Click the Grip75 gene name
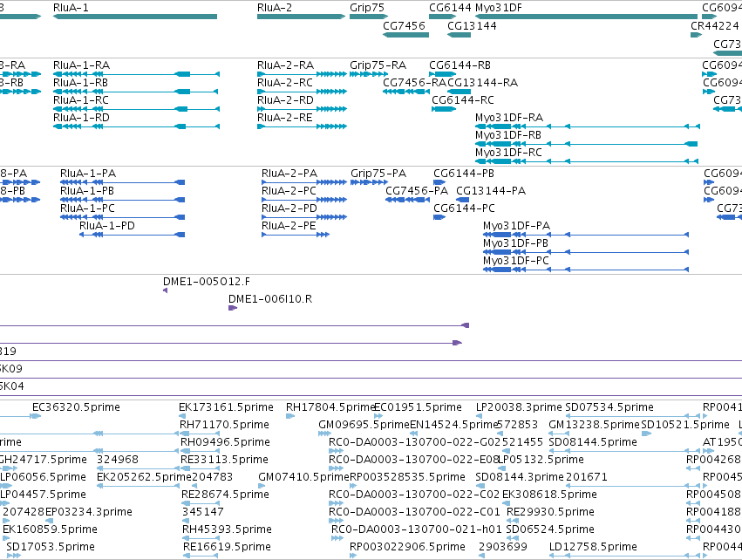Viewport: 742px width, 560px height. [x=367, y=8]
